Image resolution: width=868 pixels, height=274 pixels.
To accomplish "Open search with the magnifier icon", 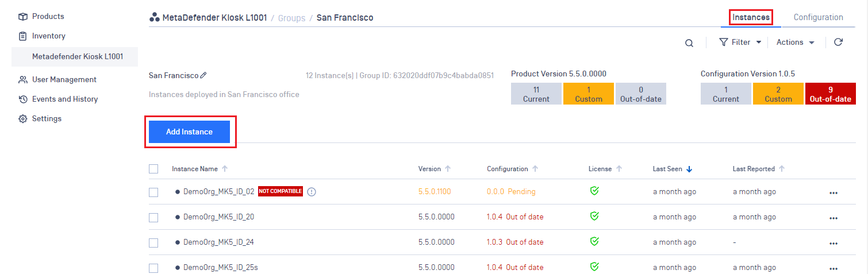I will [x=689, y=43].
